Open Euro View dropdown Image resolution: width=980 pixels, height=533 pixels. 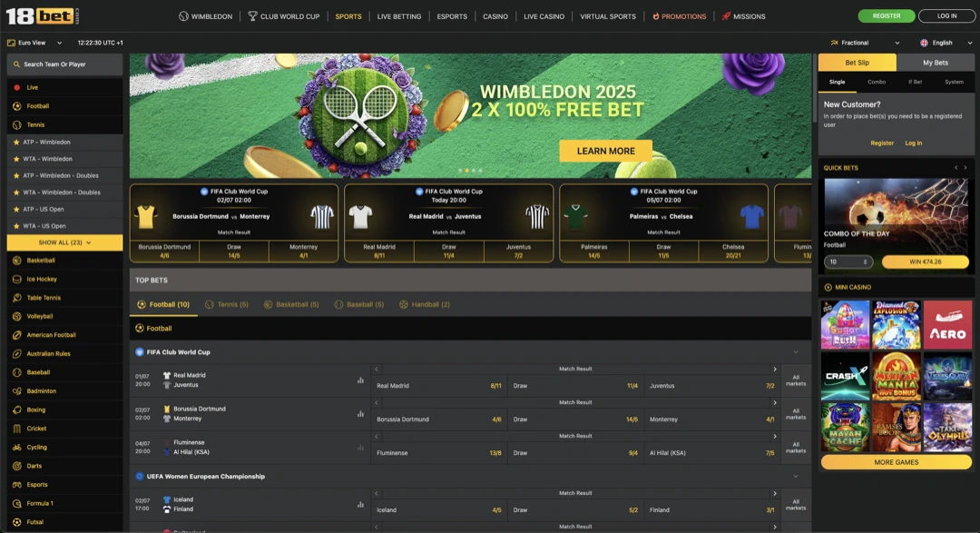click(x=35, y=44)
